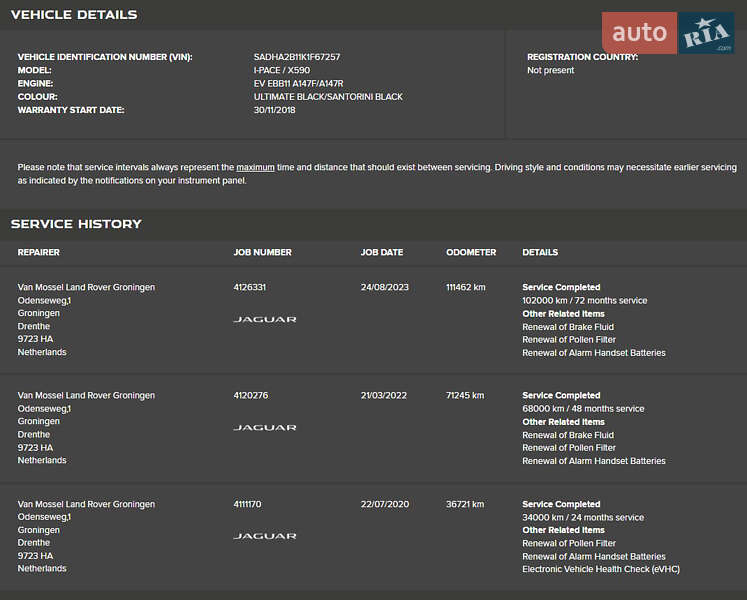Click the underlined word "maximum"

(255, 167)
